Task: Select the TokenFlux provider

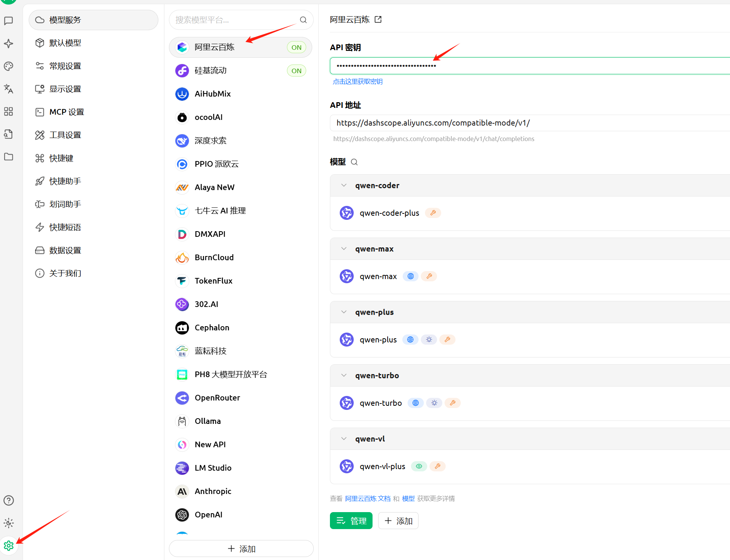Action: pos(241,281)
